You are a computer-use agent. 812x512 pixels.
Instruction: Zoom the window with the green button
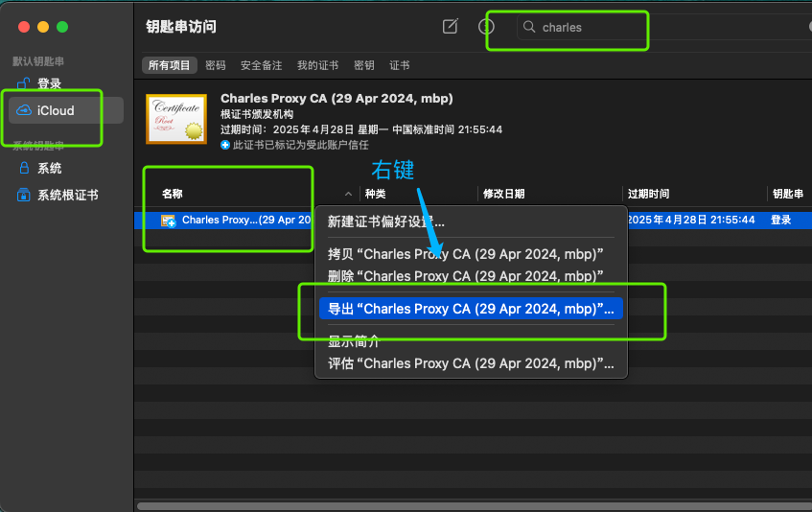62,27
